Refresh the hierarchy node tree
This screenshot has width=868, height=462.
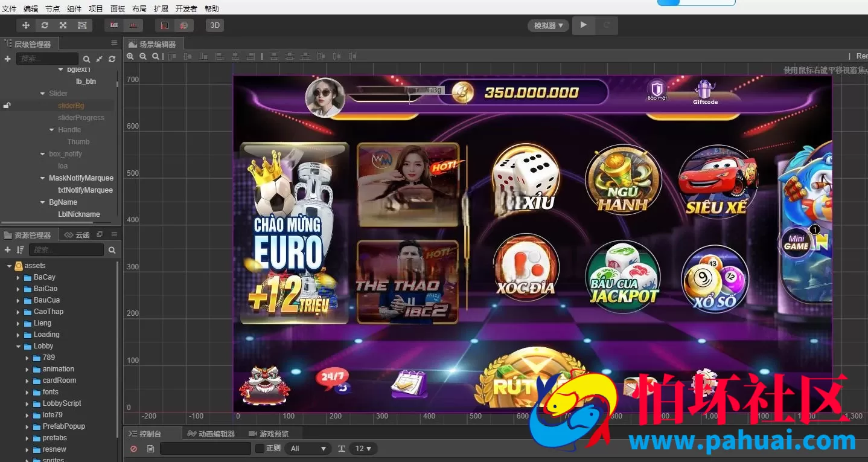(x=112, y=59)
